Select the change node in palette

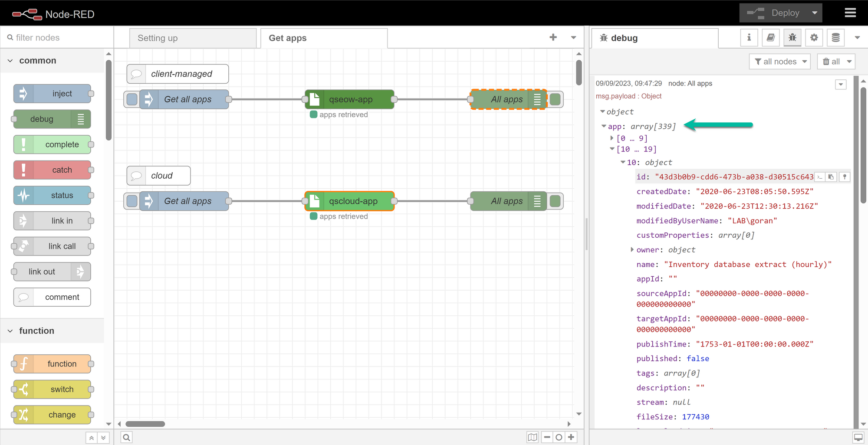pos(53,415)
